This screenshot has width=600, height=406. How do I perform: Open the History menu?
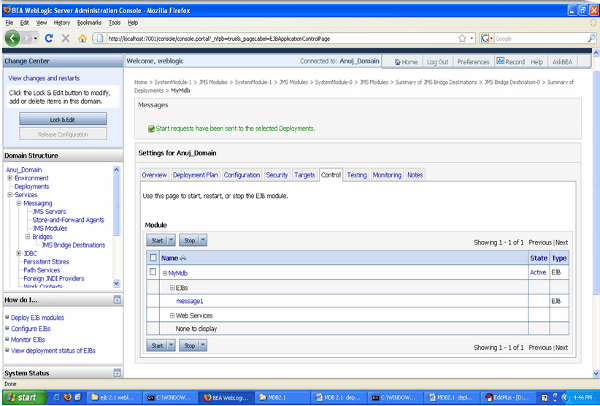pyautogui.click(x=62, y=23)
